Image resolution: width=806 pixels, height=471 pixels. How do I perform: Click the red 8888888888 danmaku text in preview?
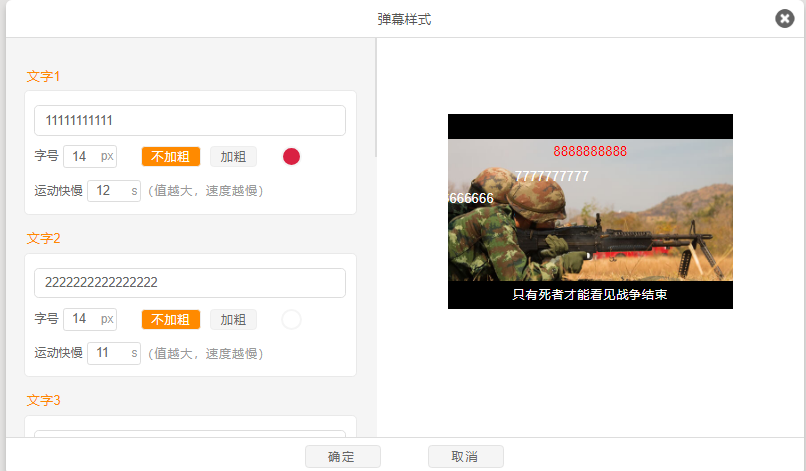click(590, 151)
